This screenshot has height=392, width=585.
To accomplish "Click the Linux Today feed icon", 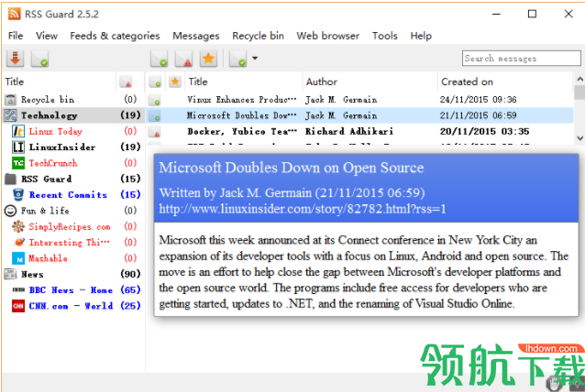I will pos(18,131).
